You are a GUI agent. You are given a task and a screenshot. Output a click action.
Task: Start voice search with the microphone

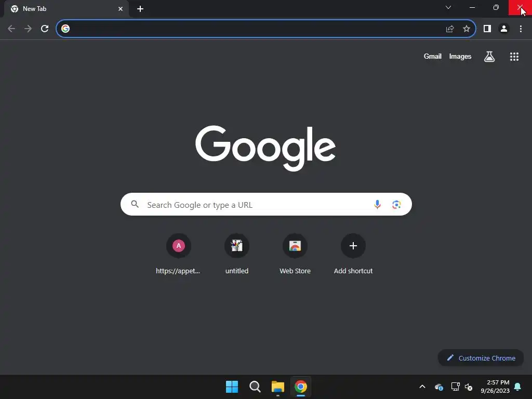click(x=377, y=204)
